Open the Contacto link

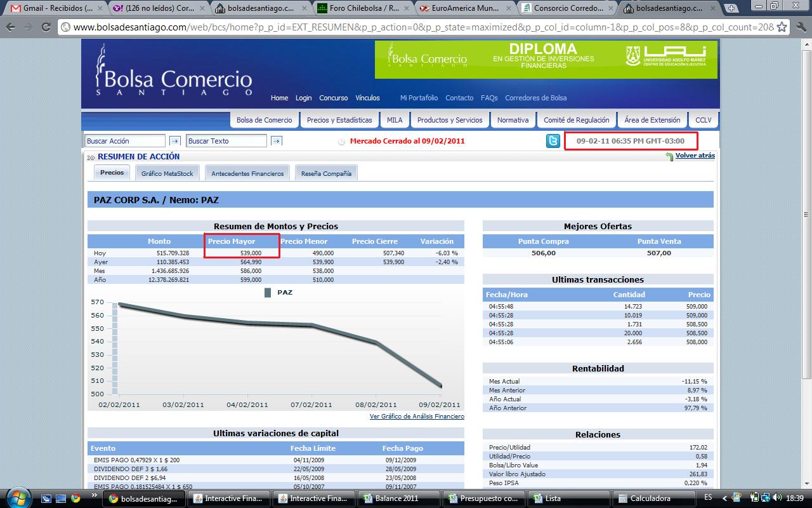pyautogui.click(x=459, y=98)
